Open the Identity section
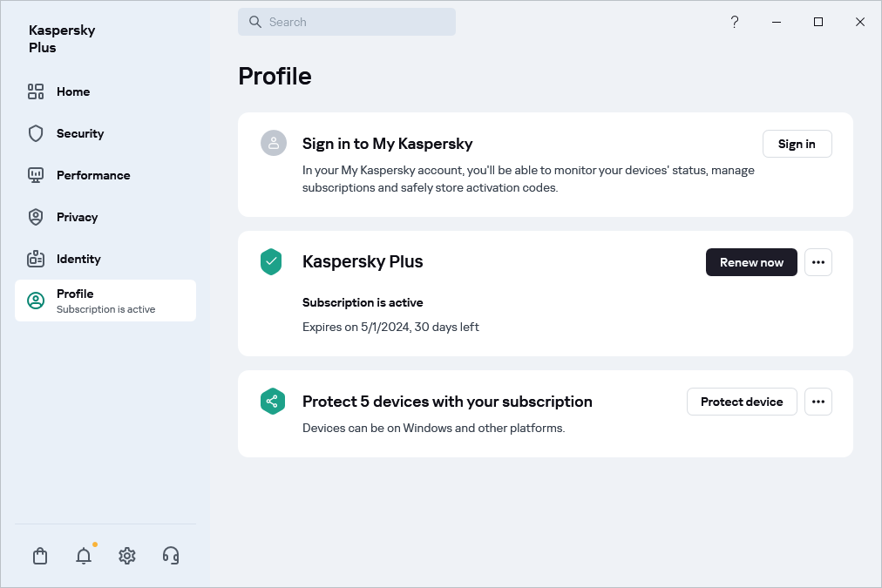Screen dimensions: 882x588 pos(78,259)
